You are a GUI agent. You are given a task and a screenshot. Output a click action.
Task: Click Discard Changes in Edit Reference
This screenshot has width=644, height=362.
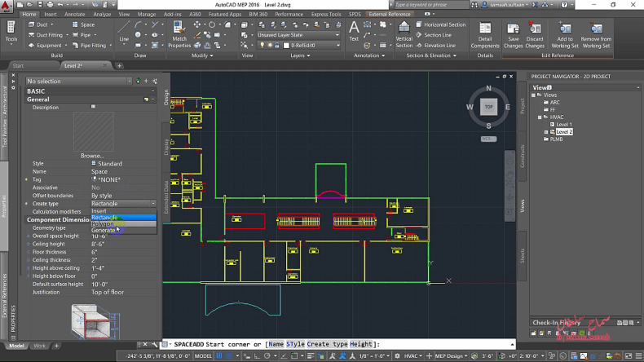(534, 34)
